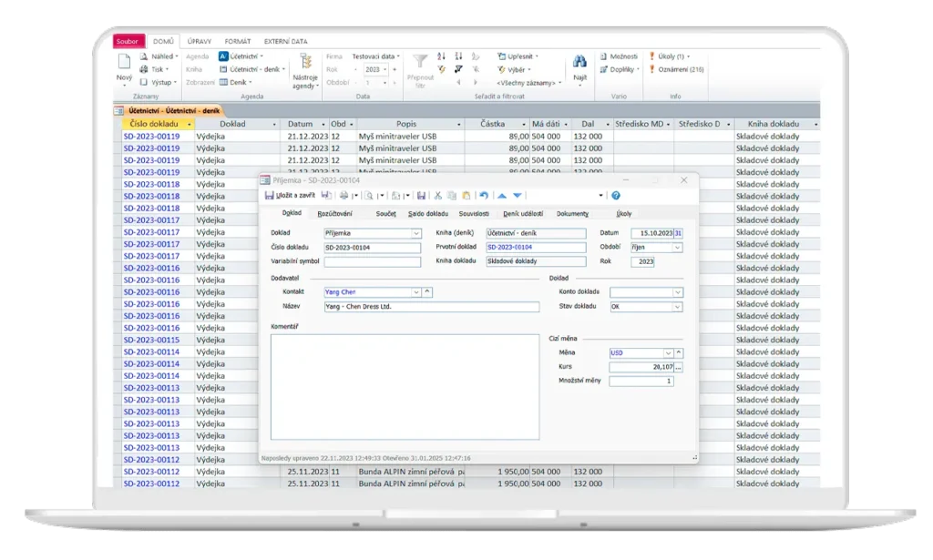Expand the Měna currency dropdown
This screenshot has height=560, width=933.
[x=668, y=352]
